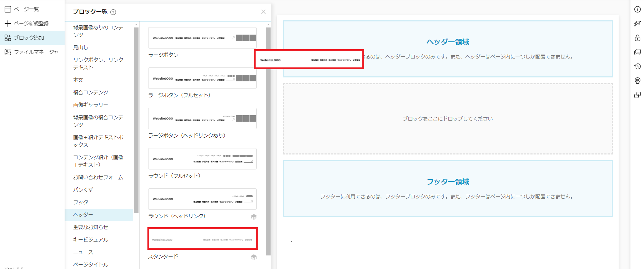Viewport: 644px width, 269px height.
Task: Click the フッター領域 heading text
Action: point(448,182)
